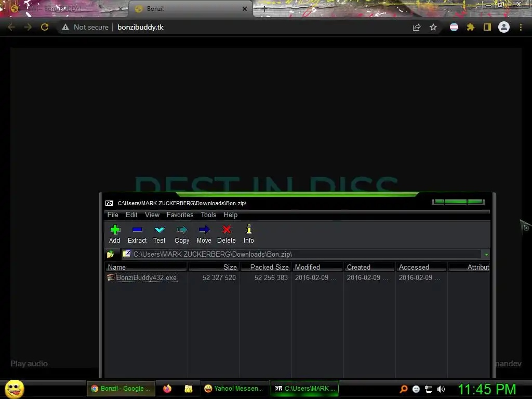Screen dimensions: 532x399
Task: Click the network tray icon
Action: tap(429, 389)
